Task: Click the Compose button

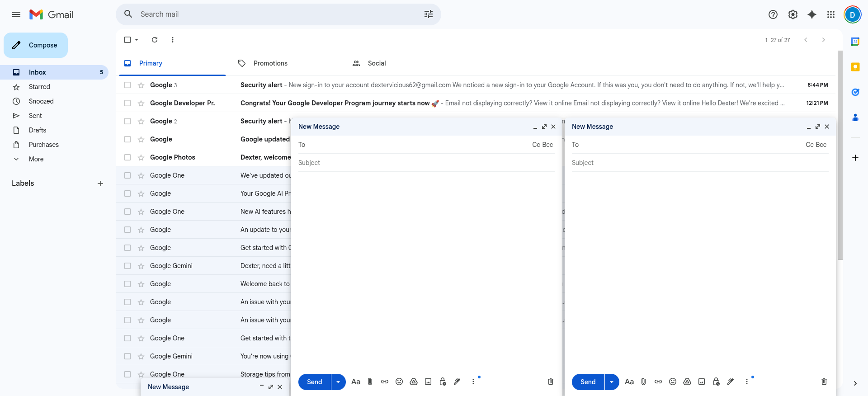Action: [36, 45]
